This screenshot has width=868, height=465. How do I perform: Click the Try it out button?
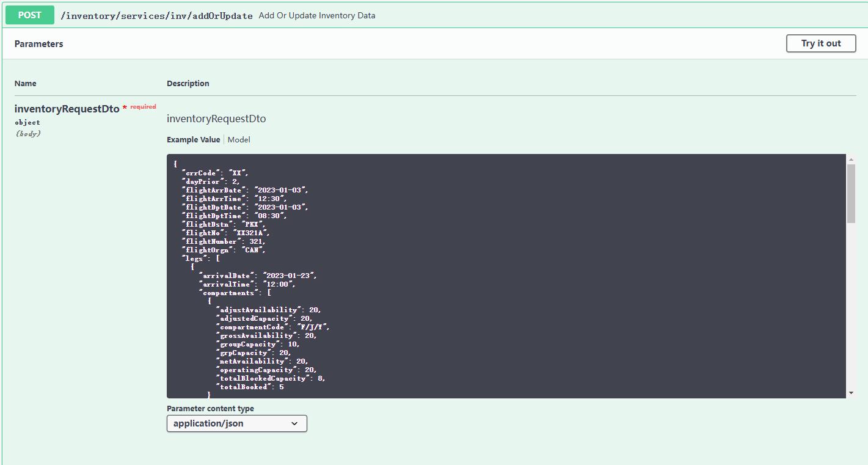[x=820, y=43]
